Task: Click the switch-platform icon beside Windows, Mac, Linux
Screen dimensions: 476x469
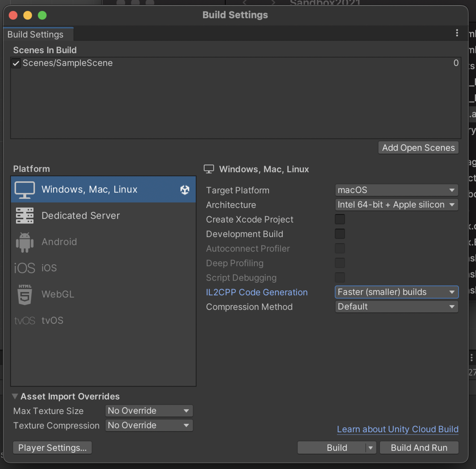Action: pyautogui.click(x=185, y=190)
